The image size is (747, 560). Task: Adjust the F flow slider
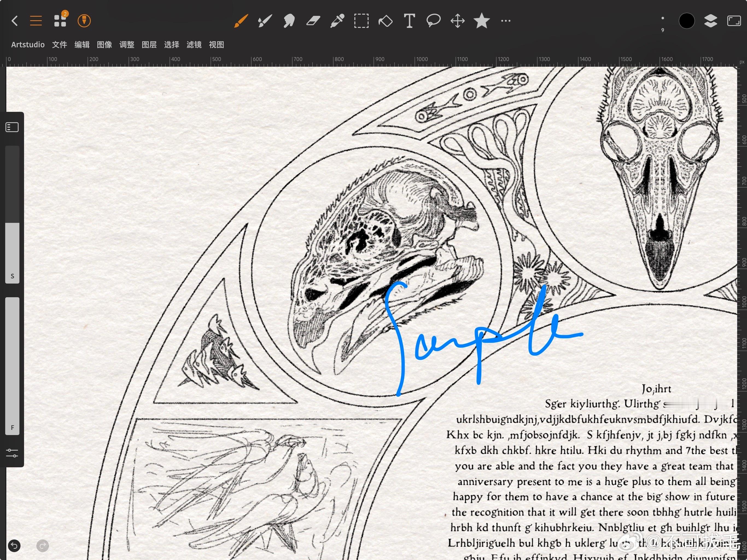tap(13, 366)
